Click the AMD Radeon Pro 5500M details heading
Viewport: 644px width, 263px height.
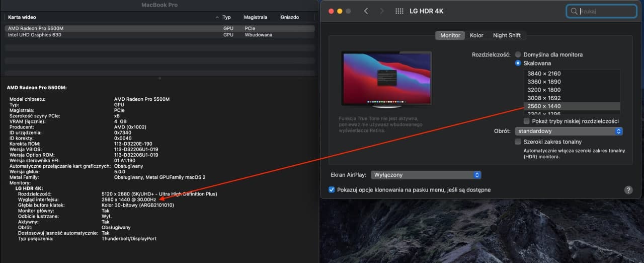coord(37,88)
